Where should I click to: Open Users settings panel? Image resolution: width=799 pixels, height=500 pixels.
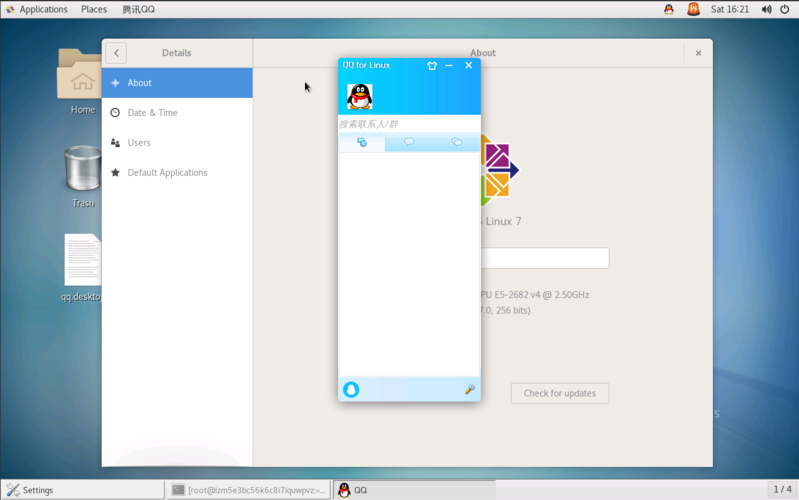point(177,143)
